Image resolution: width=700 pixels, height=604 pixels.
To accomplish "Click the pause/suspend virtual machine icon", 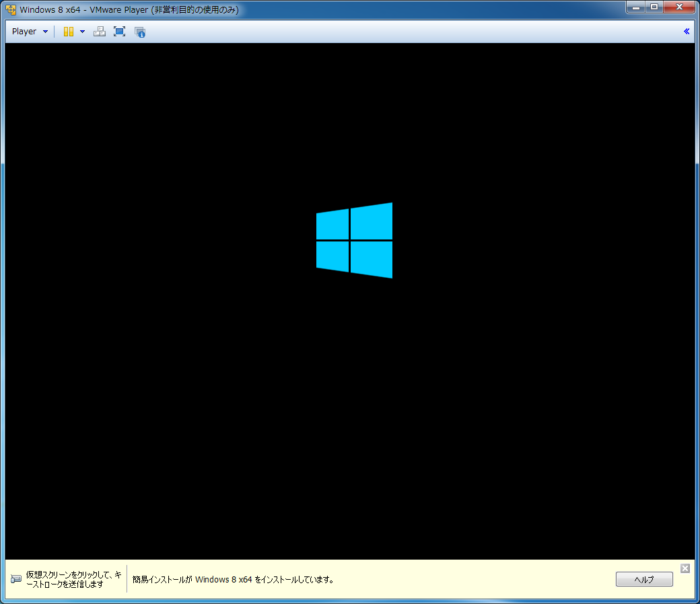I will pyautogui.click(x=68, y=32).
